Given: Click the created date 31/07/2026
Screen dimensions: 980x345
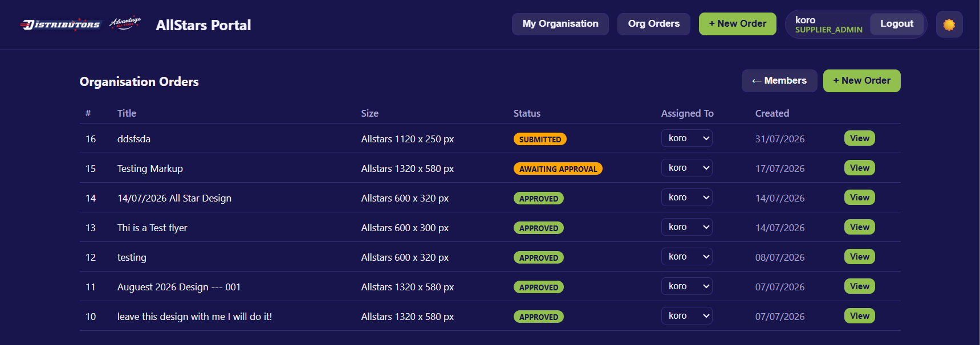Looking at the screenshot, I should (780, 139).
